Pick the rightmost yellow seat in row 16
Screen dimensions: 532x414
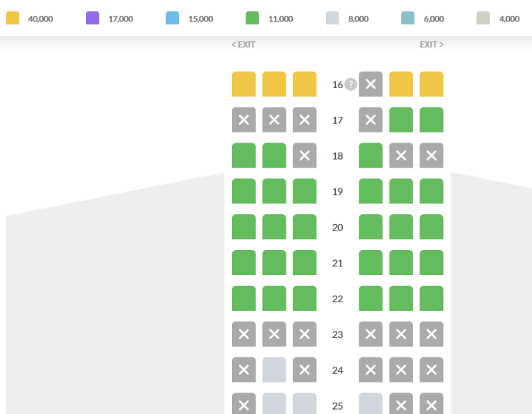(x=431, y=85)
